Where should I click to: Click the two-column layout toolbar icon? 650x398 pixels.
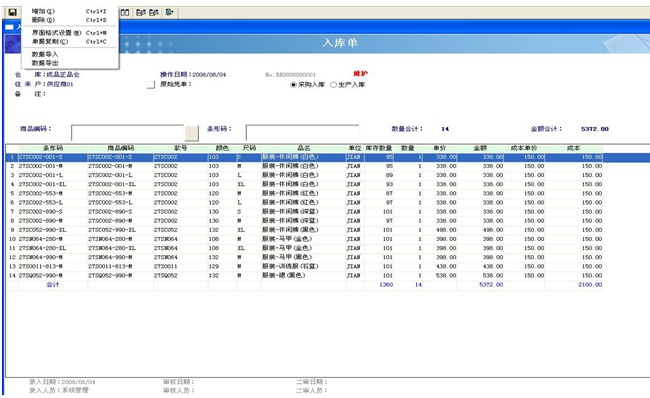click(125, 12)
